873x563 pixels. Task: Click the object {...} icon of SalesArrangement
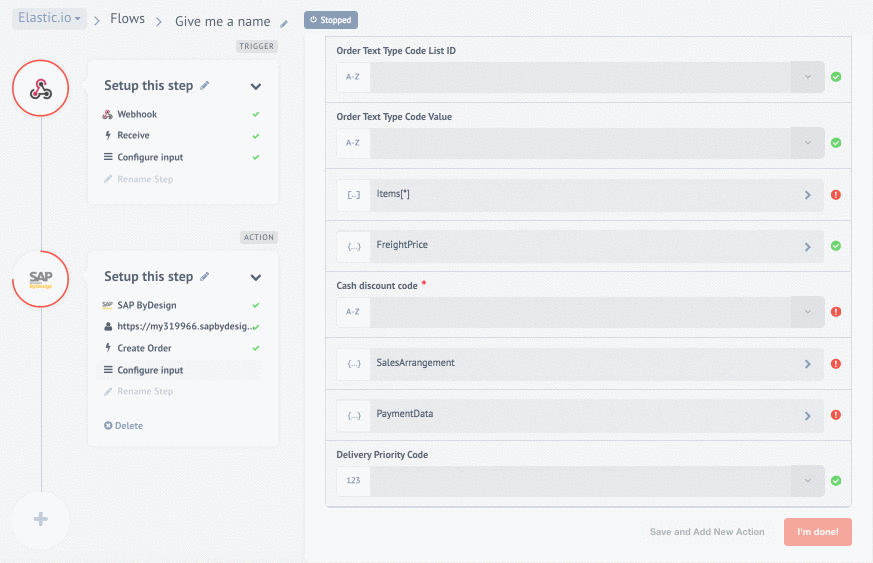[354, 364]
